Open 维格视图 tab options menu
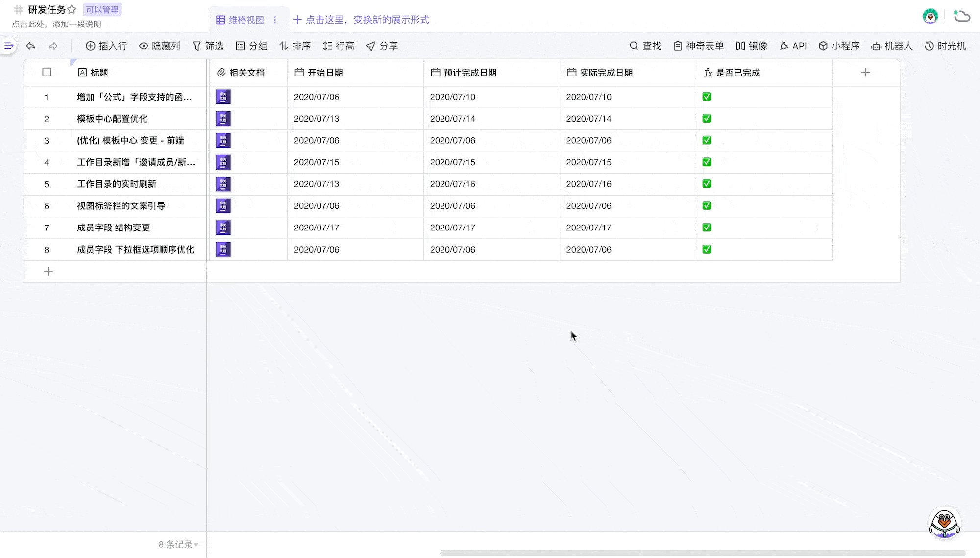The width and height of the screenshot is (980, 558). (275, 20)
